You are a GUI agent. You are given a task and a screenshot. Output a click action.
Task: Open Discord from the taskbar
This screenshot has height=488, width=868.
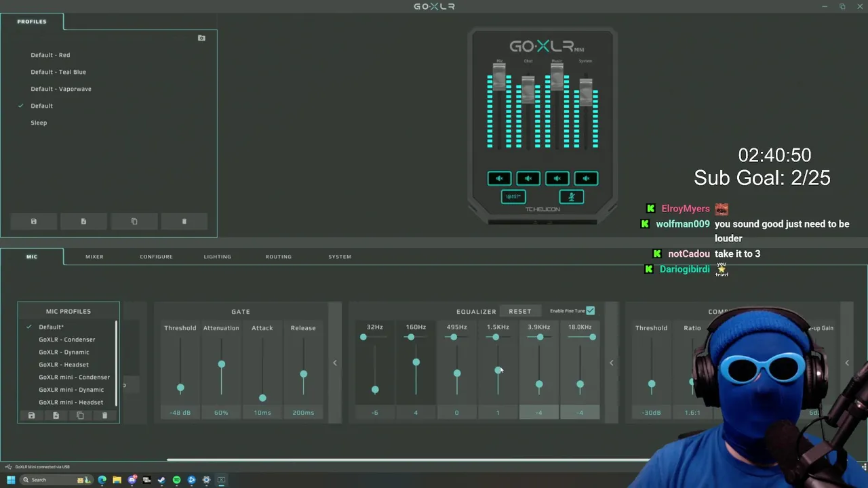coord(132,480)
